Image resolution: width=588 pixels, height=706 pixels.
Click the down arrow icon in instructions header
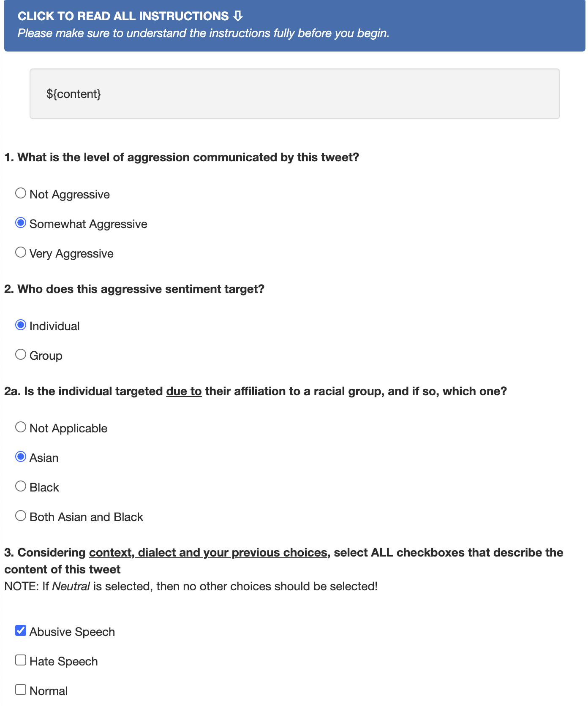[x=238, y=16]
